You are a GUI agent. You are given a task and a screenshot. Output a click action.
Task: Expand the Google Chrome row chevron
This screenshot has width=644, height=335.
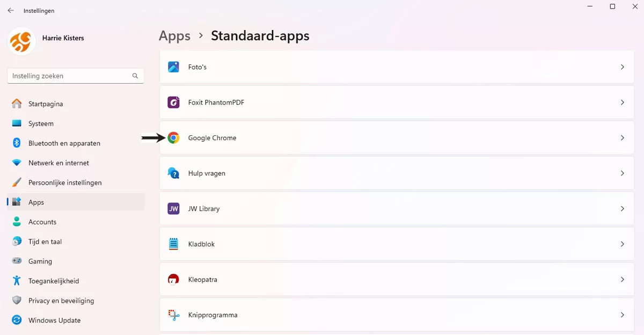[x=623, y=138]
